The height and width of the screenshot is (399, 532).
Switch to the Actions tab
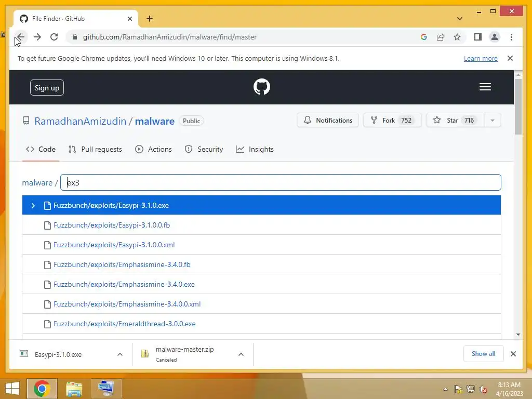[153, 149]
